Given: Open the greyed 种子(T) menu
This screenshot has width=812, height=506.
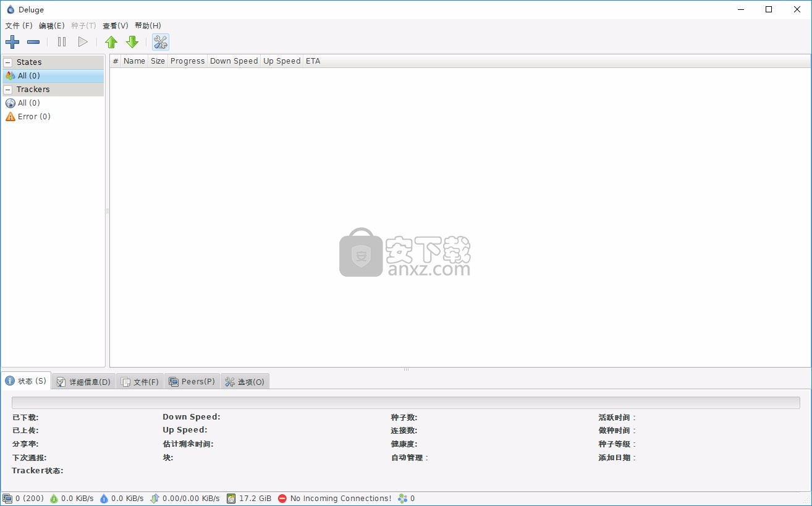Looking at the screenshot, I should (83, 25).
